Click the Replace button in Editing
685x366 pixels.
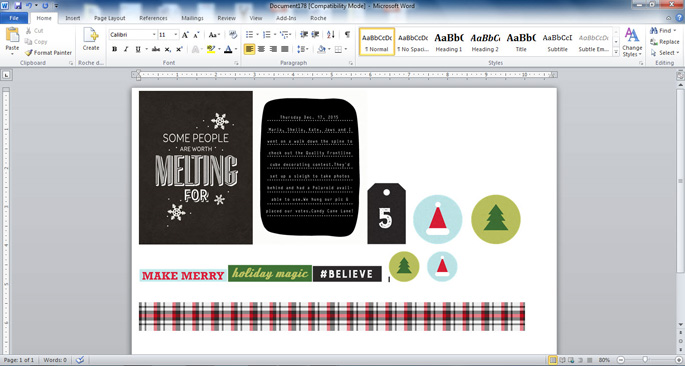pyautogui.click(x=664, y=41)
